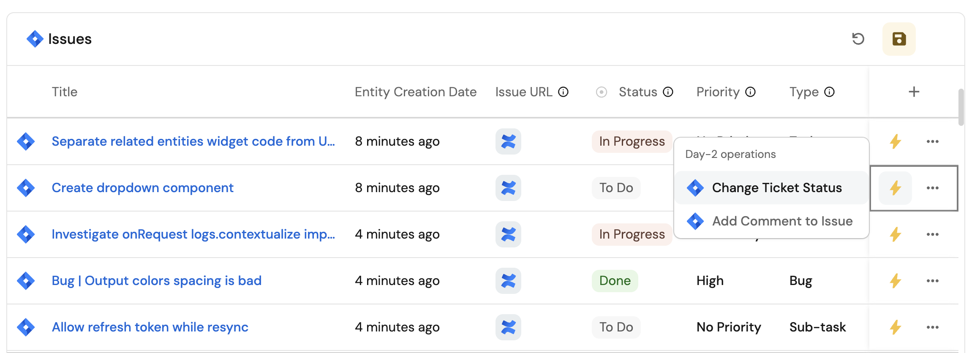980x353 pixels.
Task: Choose Add Comment to Issue
Action: point(782,221)
